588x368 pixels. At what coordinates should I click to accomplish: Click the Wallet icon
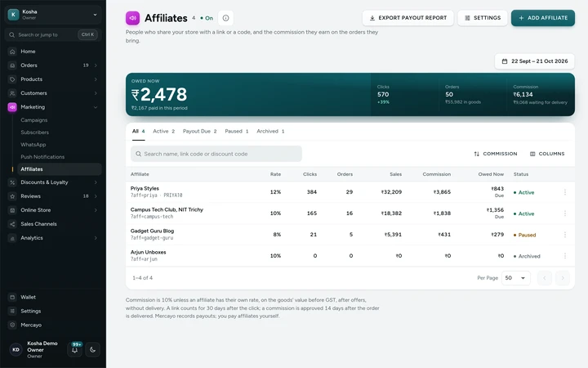coord(12,298)
